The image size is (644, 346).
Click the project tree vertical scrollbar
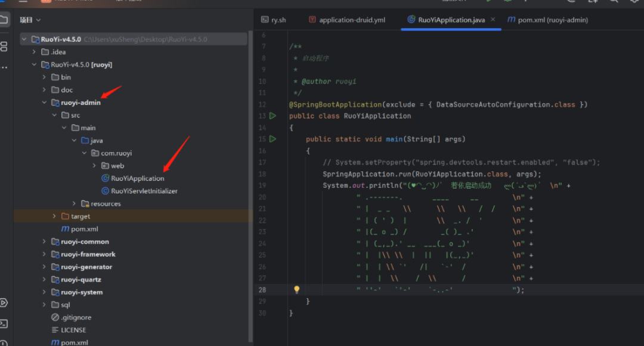(x=250, y=185)
